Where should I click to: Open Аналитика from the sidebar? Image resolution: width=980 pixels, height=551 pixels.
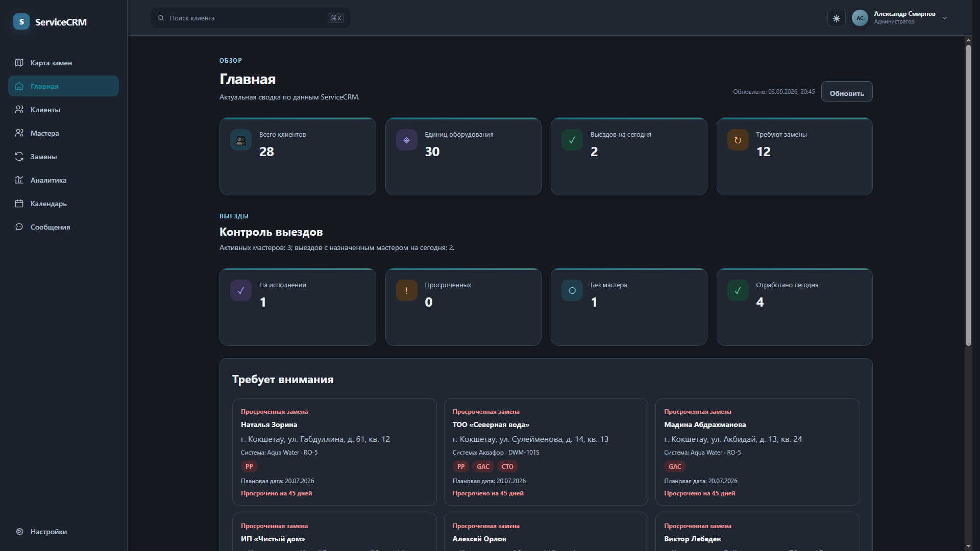[x=63, y=180]
